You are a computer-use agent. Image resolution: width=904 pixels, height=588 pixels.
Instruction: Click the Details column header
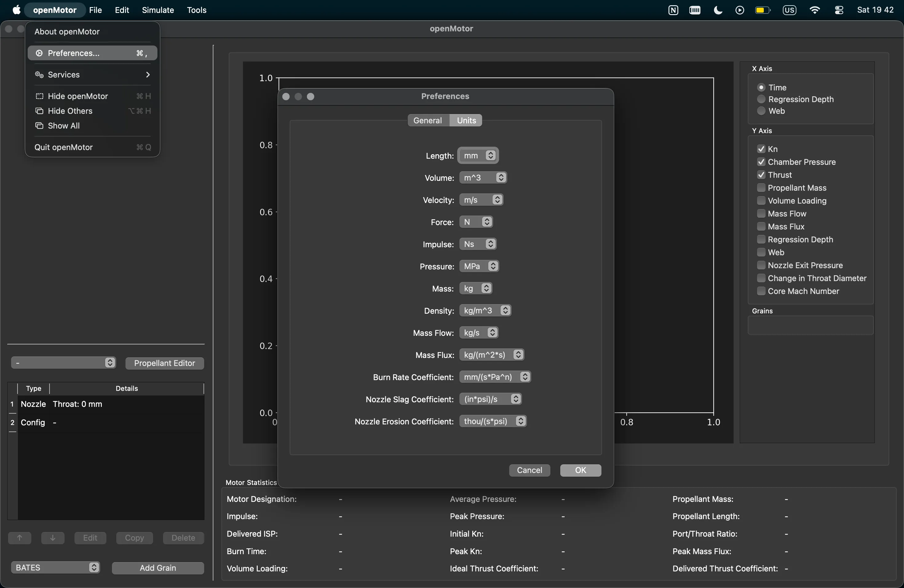click(x=127, y=388)
